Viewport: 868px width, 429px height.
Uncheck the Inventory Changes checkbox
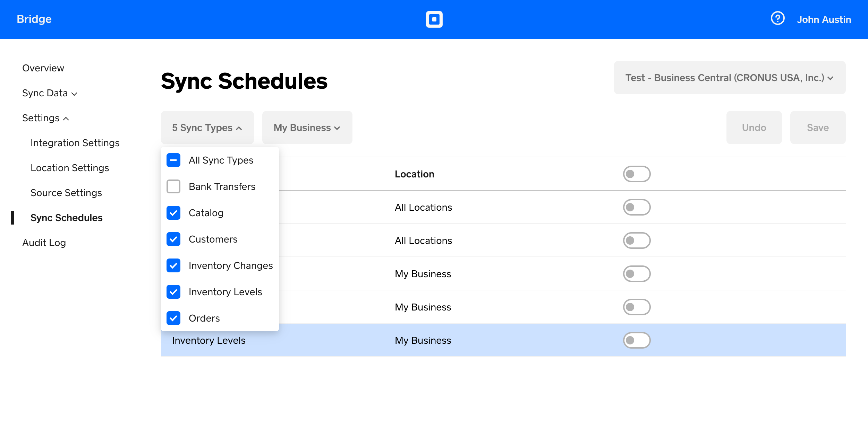(x=173, y=265)
